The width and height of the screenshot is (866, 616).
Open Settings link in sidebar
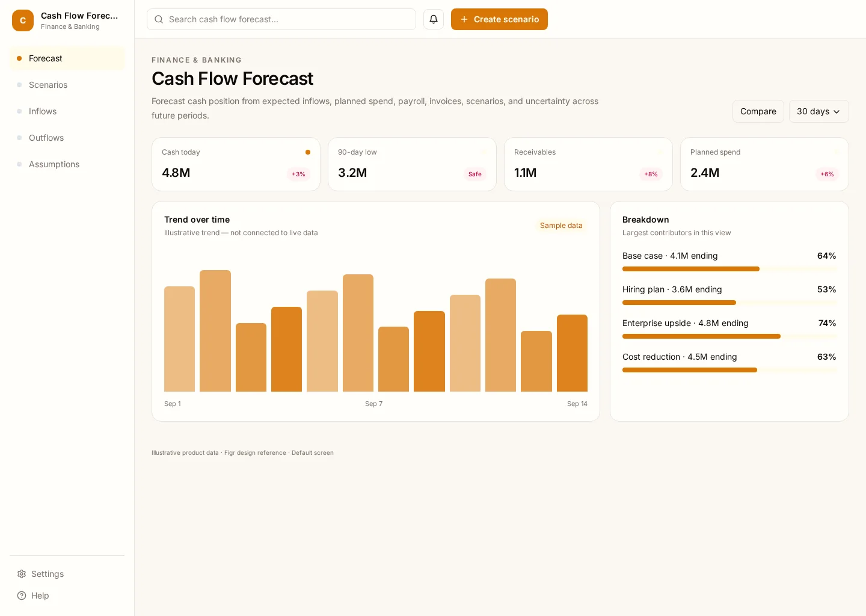[67, 574]
